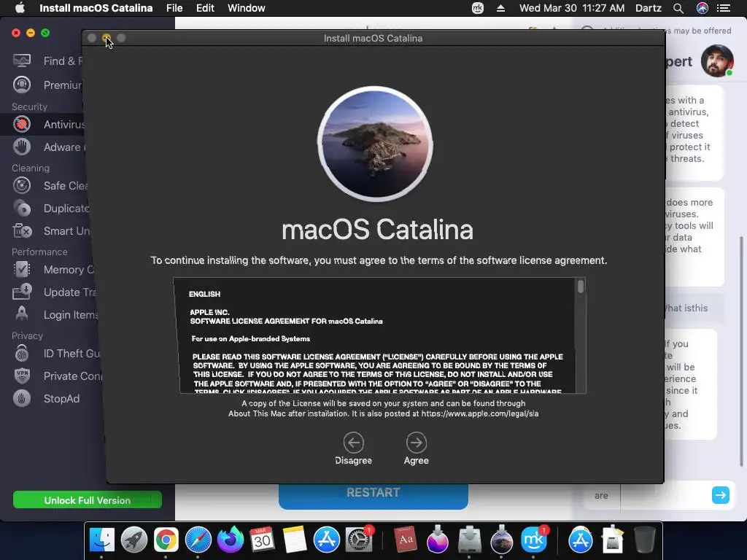
Task: Open Safari from the Dock
Action: (198, 540)
